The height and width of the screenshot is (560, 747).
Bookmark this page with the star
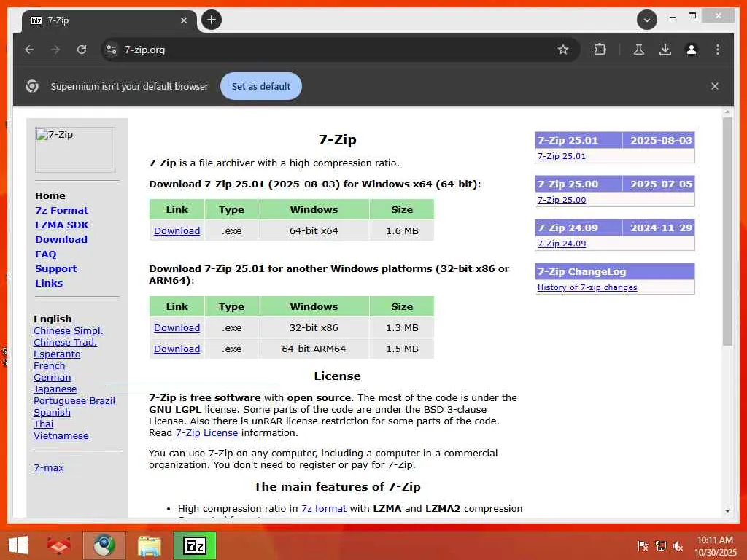pyautogui.click(x=563, y=50)
